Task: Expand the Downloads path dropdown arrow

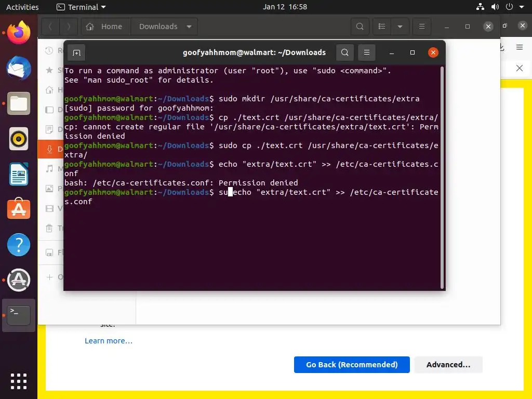Action: (x=189, y=26)
